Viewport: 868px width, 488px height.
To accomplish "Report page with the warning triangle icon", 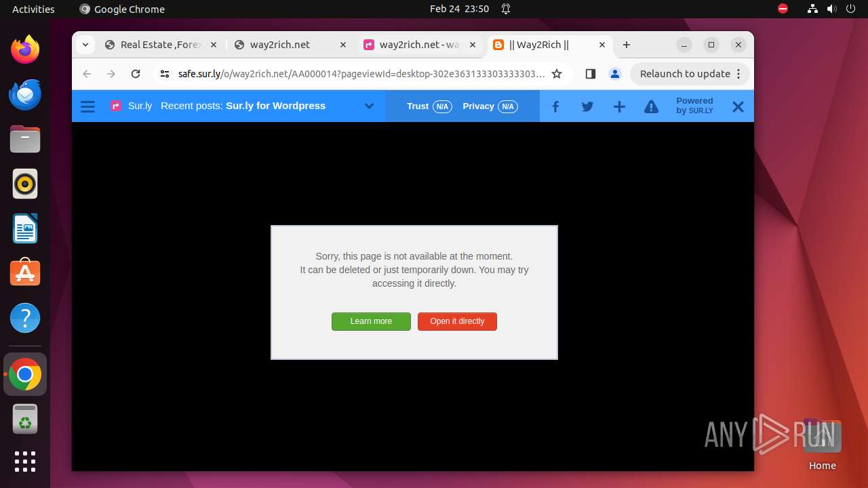I will click(651, 106).
